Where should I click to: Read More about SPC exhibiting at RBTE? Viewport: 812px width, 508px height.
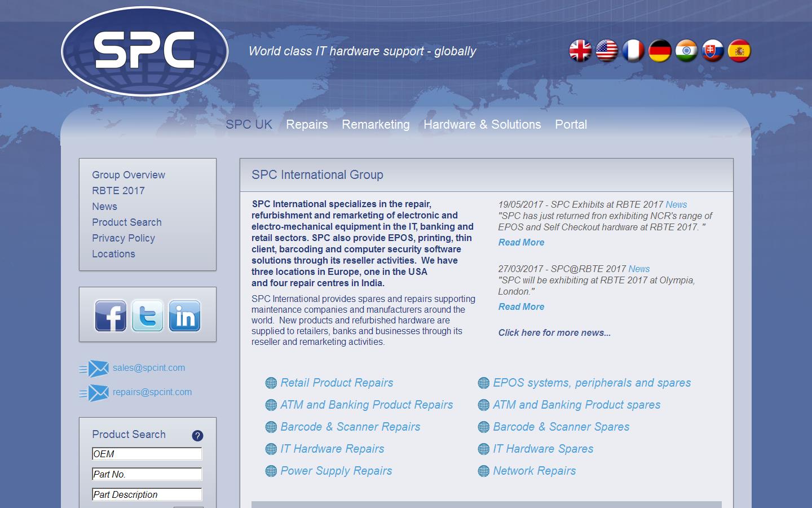click(x=521, y=242)
